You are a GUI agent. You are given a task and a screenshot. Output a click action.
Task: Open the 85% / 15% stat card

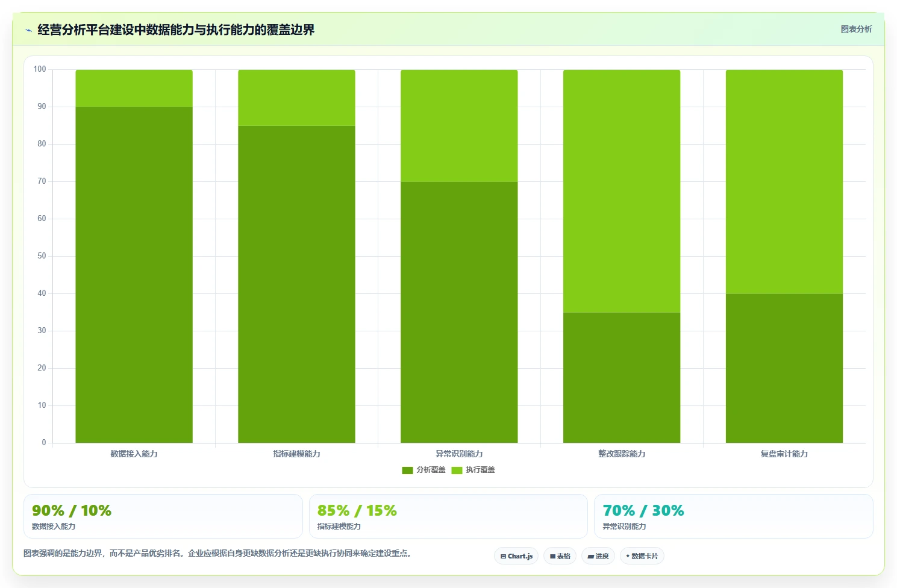[448, 516]
